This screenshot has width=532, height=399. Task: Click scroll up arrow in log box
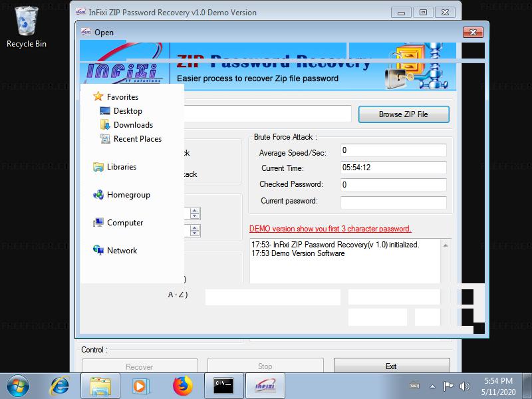pos(446,245)
